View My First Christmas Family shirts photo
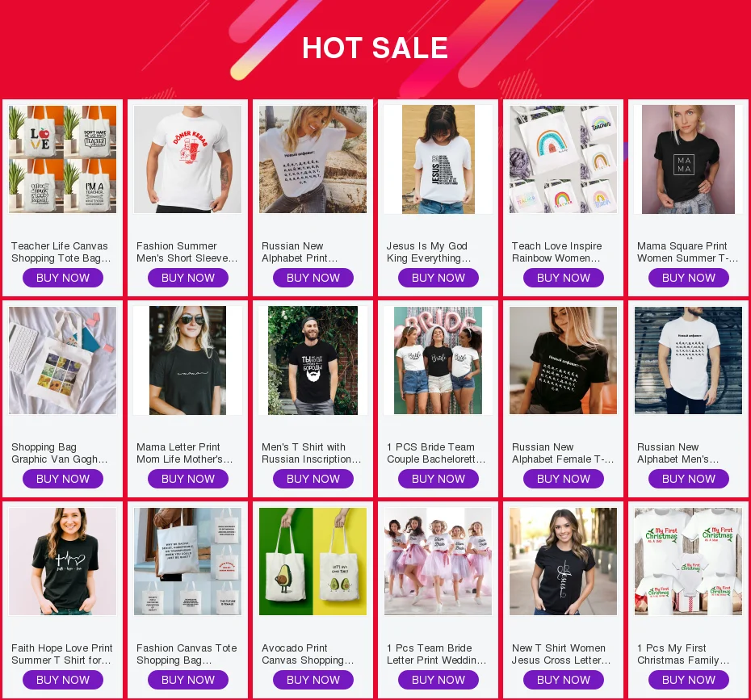Viewport: 751px width, 700px height. point(688,562)
